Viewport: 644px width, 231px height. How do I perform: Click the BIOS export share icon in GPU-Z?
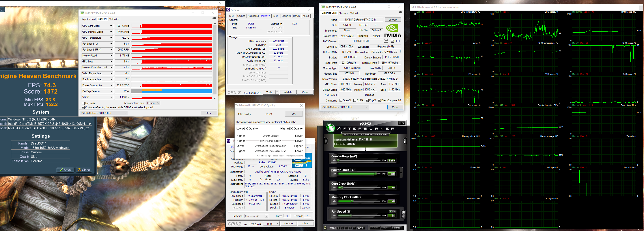click(386, 41)
